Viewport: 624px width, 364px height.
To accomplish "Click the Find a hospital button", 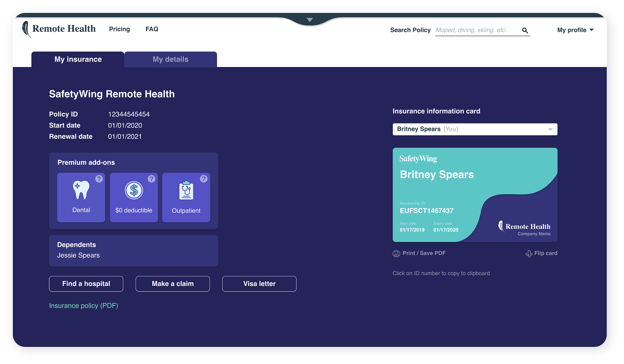I will tap(86, 284).
